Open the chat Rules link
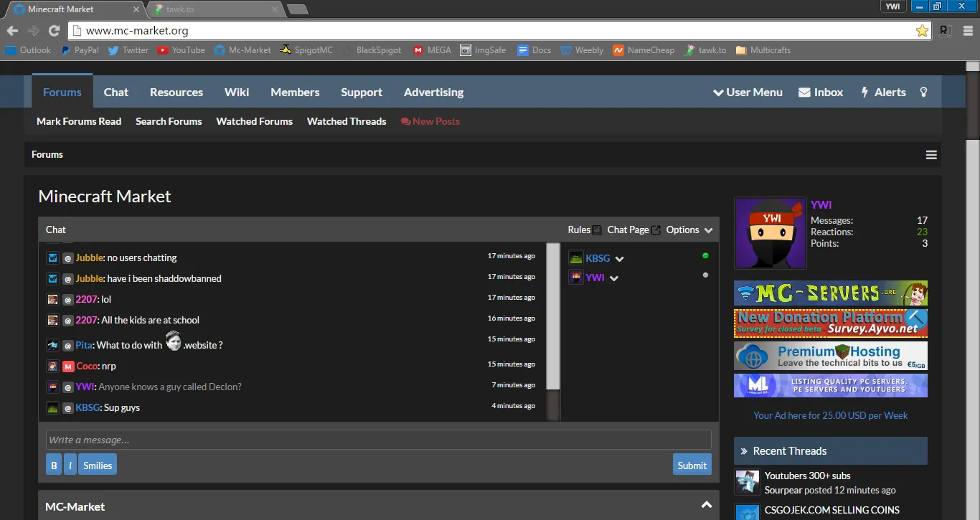Image resolution: width=980 pixels, height=520 pixels. 585,230
